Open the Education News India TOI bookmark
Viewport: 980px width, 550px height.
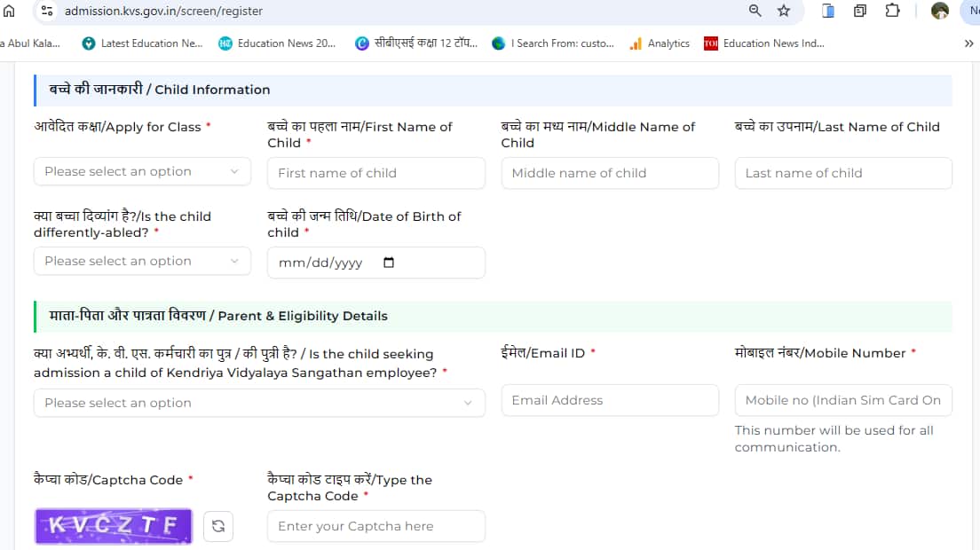[x=763, y=43]
